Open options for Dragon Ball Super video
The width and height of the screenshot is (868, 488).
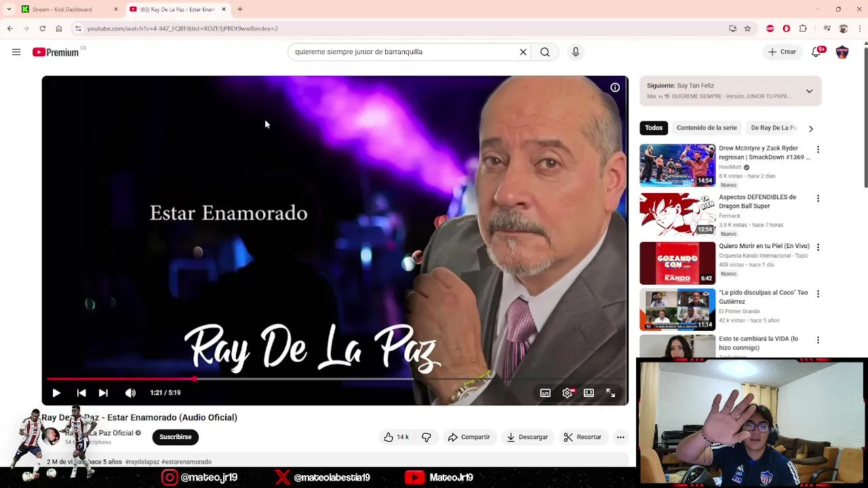pos(818,199)
